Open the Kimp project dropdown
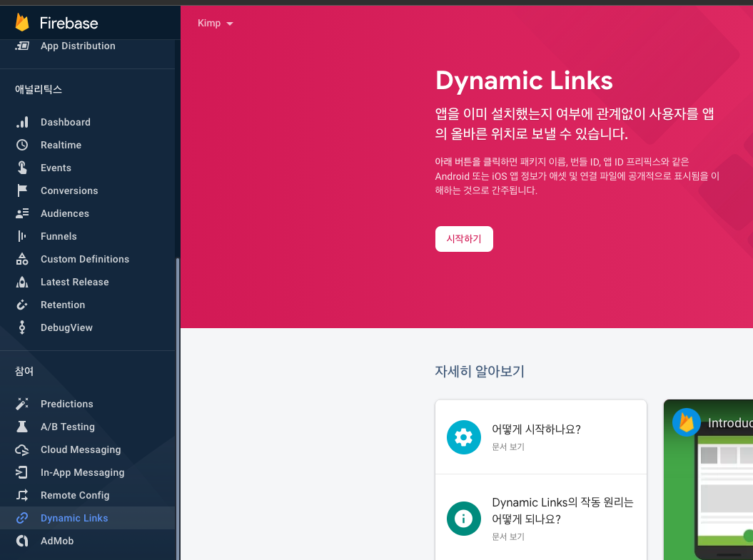The height and width of the screenshot is (560, 753). (x=215, y=23)
